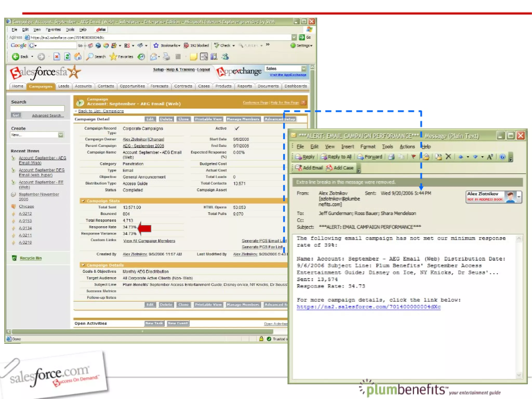This screenshot has height=399, width=532.
Task: Click the IE Refresh toolbar icon
Action: (67, 56)
